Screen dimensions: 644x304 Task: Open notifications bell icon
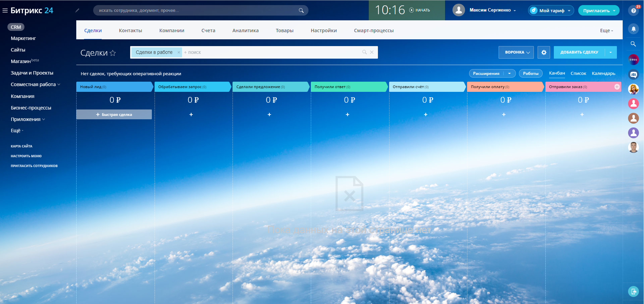coord(633,29)
